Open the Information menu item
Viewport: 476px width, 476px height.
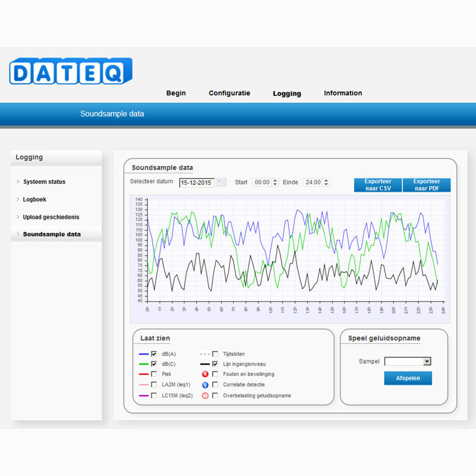pyautogui.click(x=343, y=93)
